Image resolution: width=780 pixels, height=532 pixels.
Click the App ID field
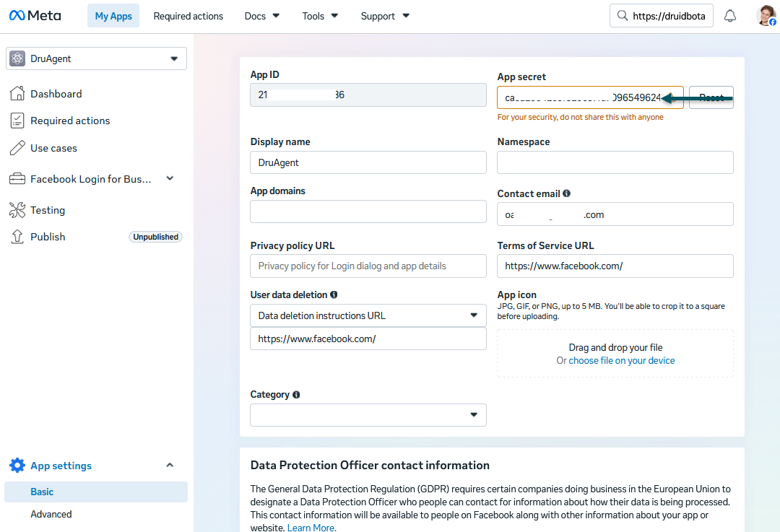[368, 95]
